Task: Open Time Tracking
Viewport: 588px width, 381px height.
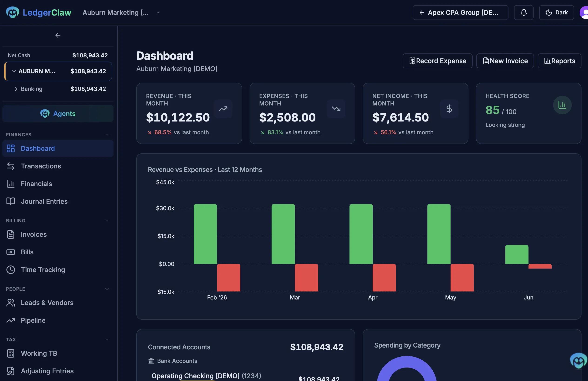Action: (58, 270)
